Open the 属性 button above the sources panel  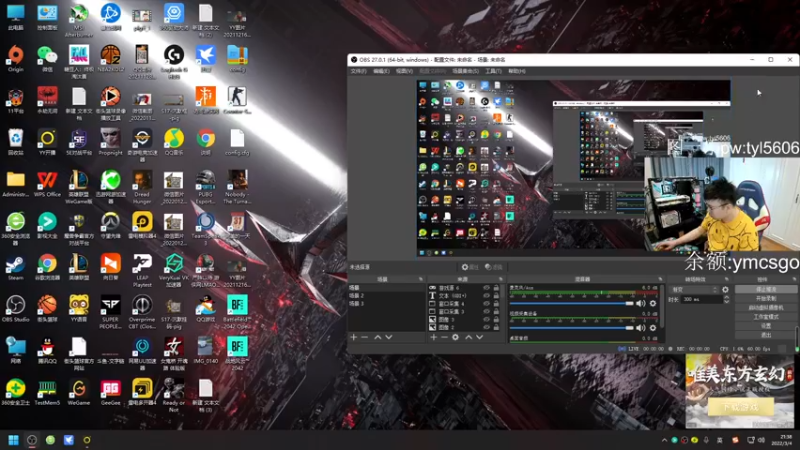[x=470, y=267]
